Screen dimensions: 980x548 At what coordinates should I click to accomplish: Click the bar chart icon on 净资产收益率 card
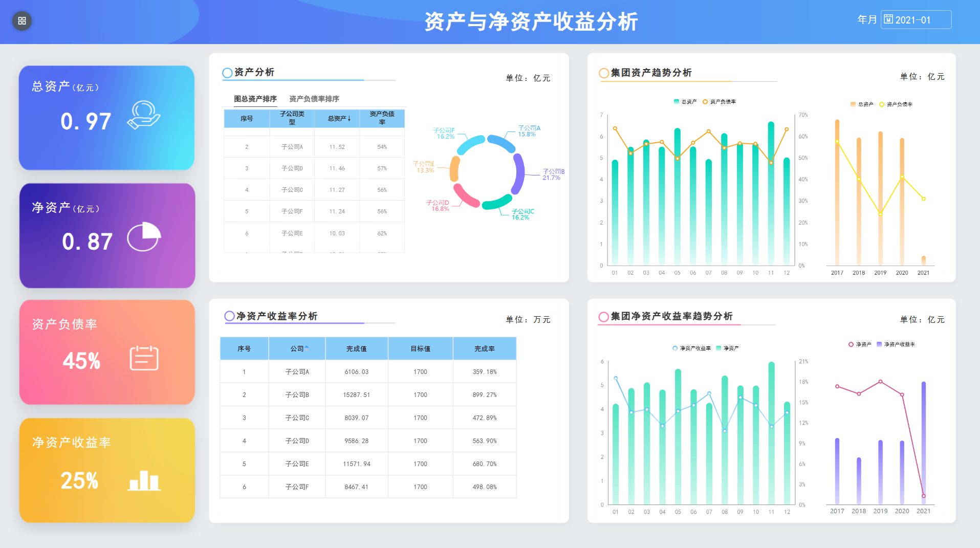point(144,480)
